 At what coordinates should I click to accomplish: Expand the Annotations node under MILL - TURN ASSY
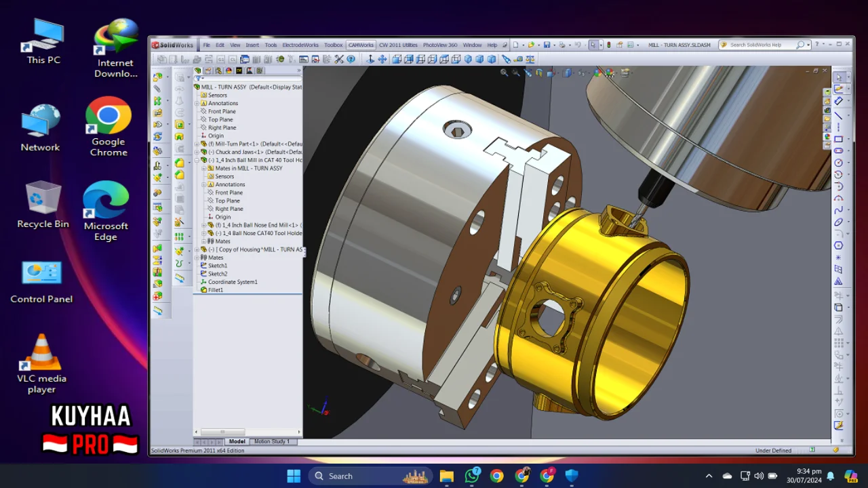point(197,103)
